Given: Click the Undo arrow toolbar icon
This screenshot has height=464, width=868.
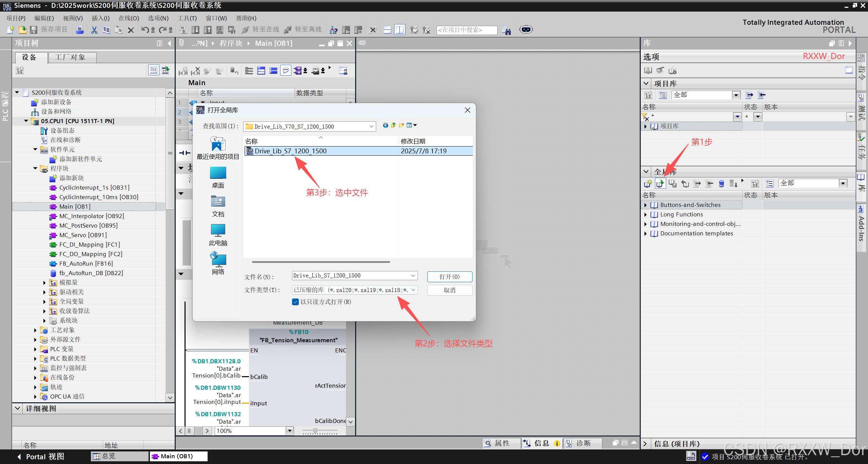Looking at the screenshot, I should [145, 30].
